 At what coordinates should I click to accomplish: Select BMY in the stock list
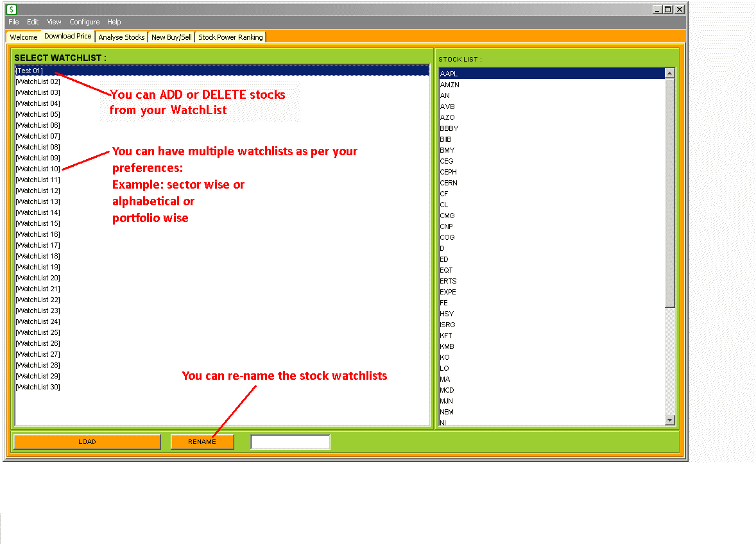click(552, 150)
